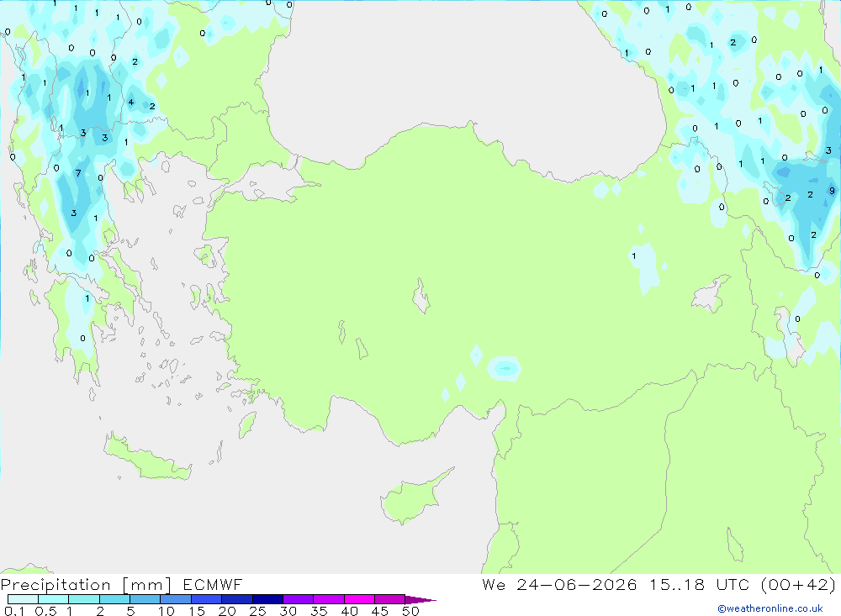This screenshot has height=616, width=841.
Task: Click the 'Precipitation' title text
Action: tap(56, 585)
